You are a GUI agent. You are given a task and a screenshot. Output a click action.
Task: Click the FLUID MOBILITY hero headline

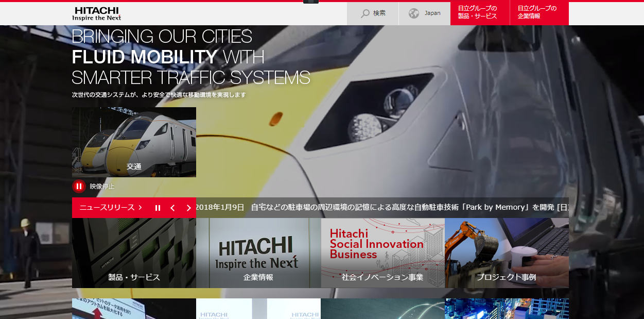click(145, 56)
